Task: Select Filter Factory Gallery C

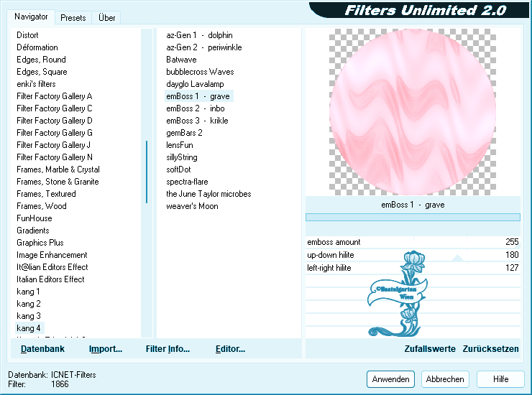Action: pyautogui.click(x=55, y=108)
